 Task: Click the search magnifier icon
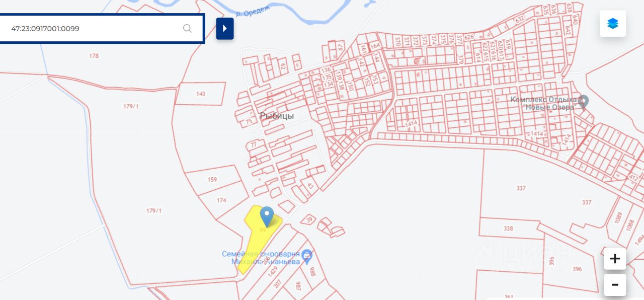(187, 28)
